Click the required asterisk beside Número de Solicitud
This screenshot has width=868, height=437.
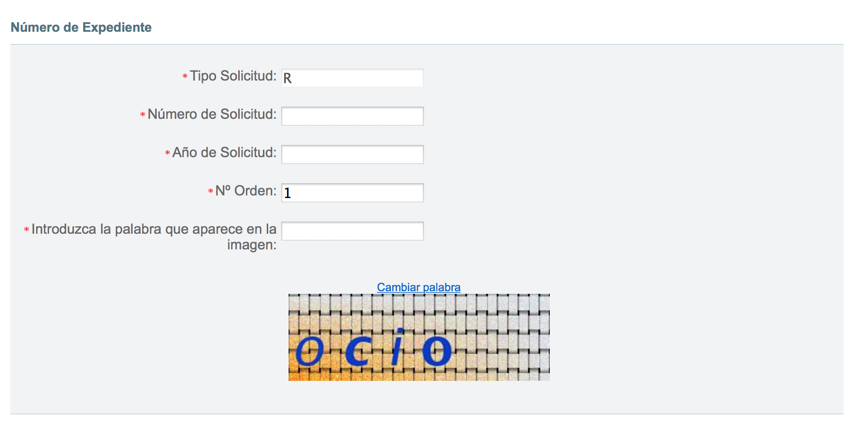pos(143,114)
